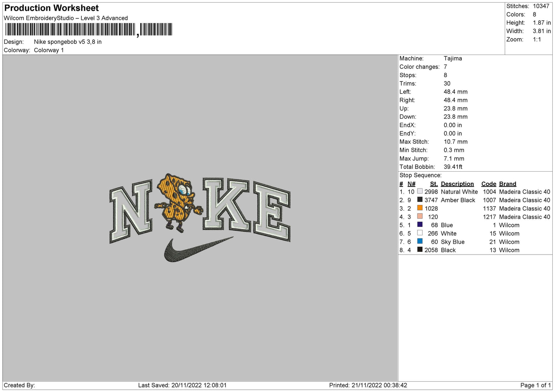Click the Left value 48.4 mm
The height and width of the screenshot is (392, 555).
456,92
